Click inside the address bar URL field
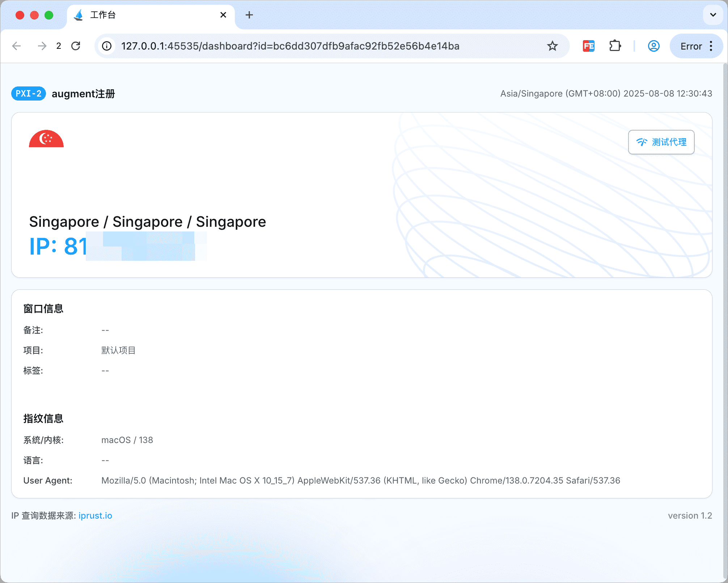 tap(289, 46)
